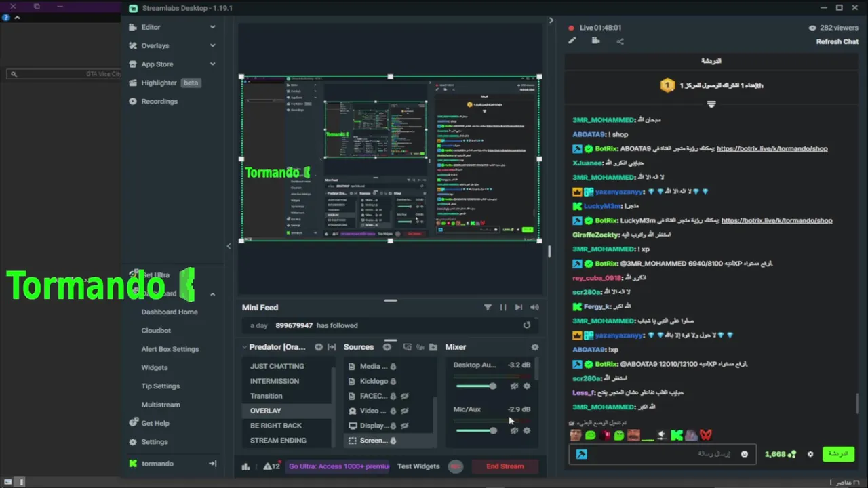Open Alert Box Settings

[x=170, y=349]
